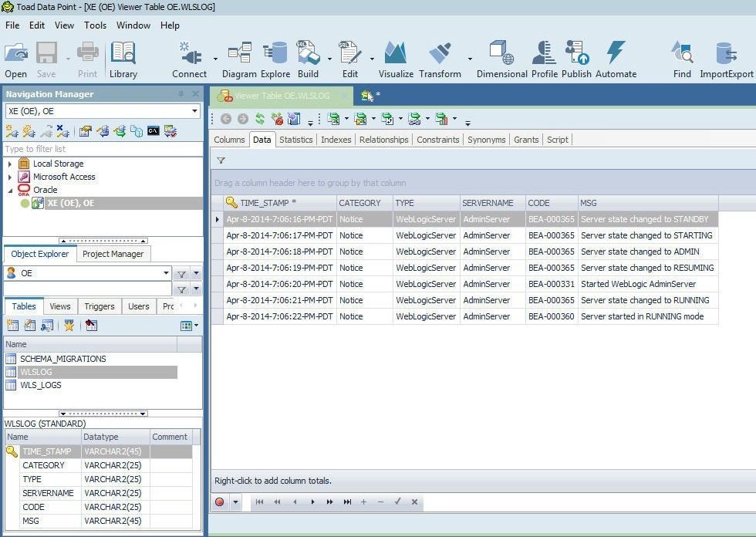
Task: Add a new row with the plus button
Action: (363, 502)
